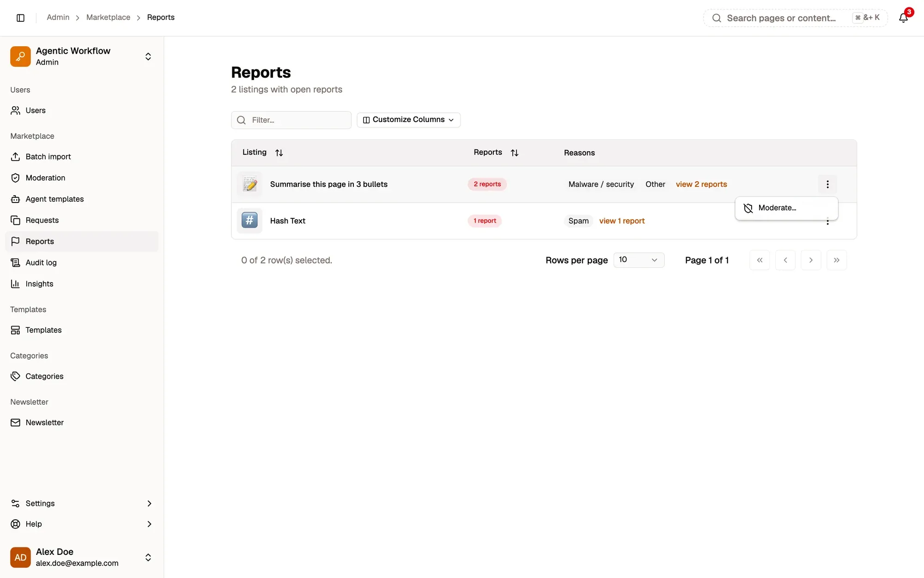Screen dimensions: 924x578
Task: Open Moderation in the sidebar
Action: 82,178
